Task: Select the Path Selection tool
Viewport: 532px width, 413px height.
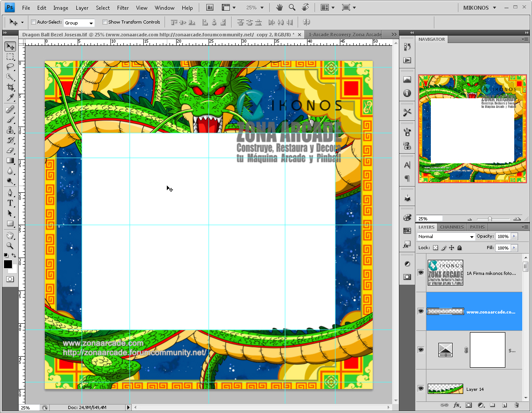Action: (x=10, y=213)
